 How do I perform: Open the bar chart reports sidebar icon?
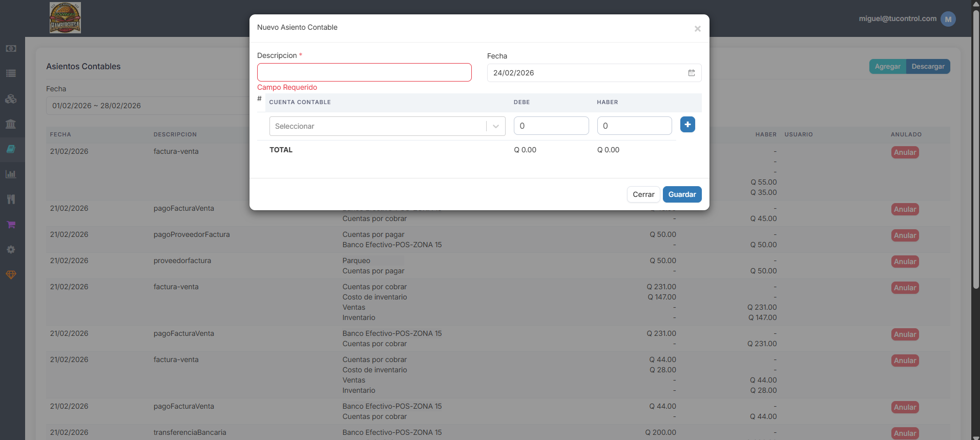click(x=11, y=174)
